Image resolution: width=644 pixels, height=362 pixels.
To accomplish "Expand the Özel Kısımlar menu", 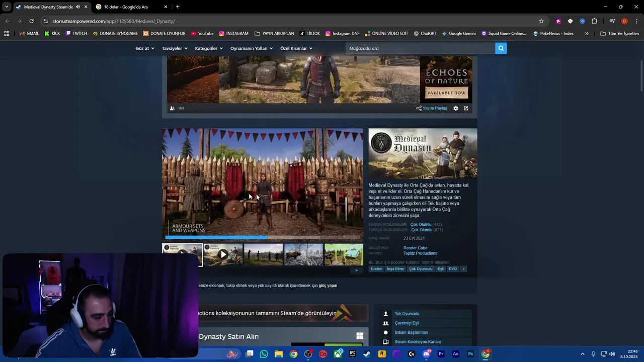I will tap(296, 48).
